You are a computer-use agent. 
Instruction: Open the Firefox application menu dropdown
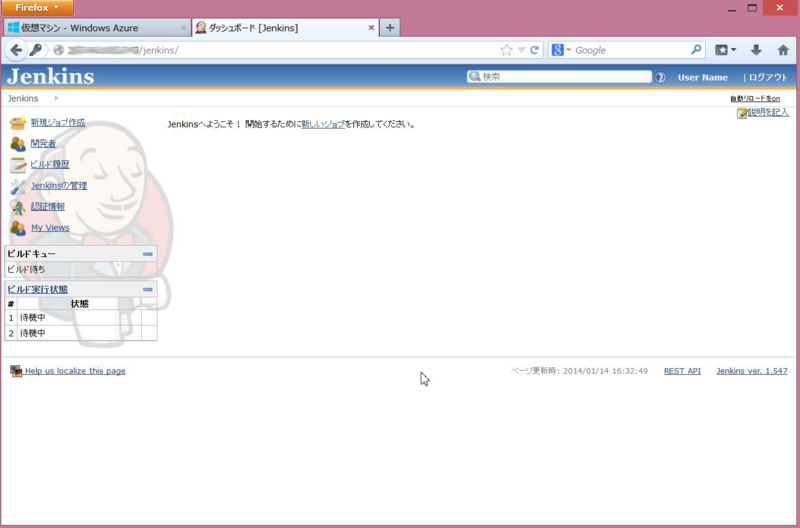tap(37, 8)
